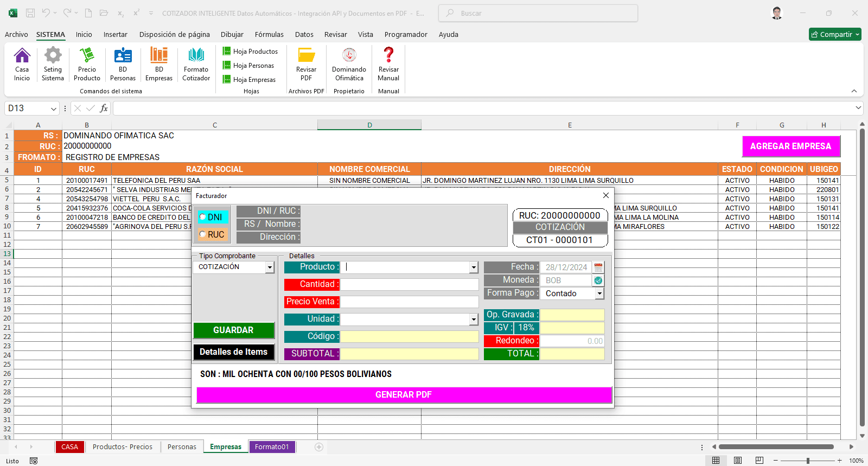Open BD Empresas ribbon icon

pos(159,64)
